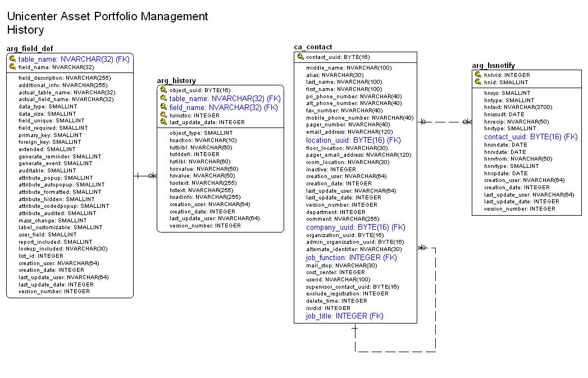The image size is (588, 378).
Task: Select foreign_key: SMALLINT row
Action: tap(50, 142)
